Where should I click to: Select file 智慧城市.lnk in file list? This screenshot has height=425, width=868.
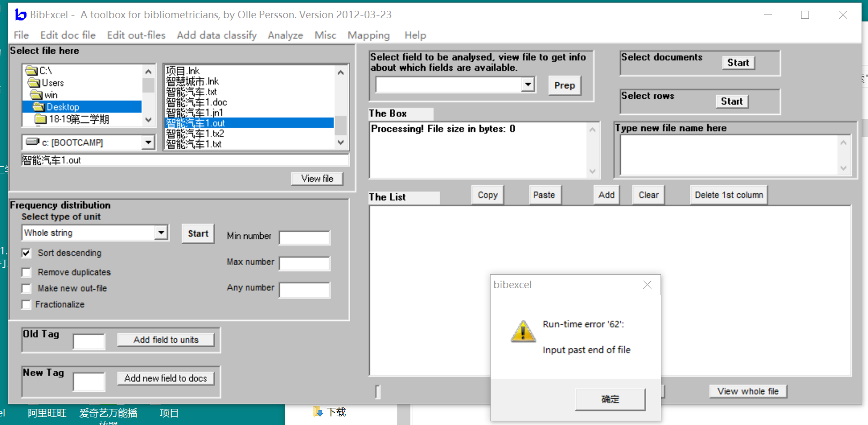pyautogui.click(x=192, y=81)
